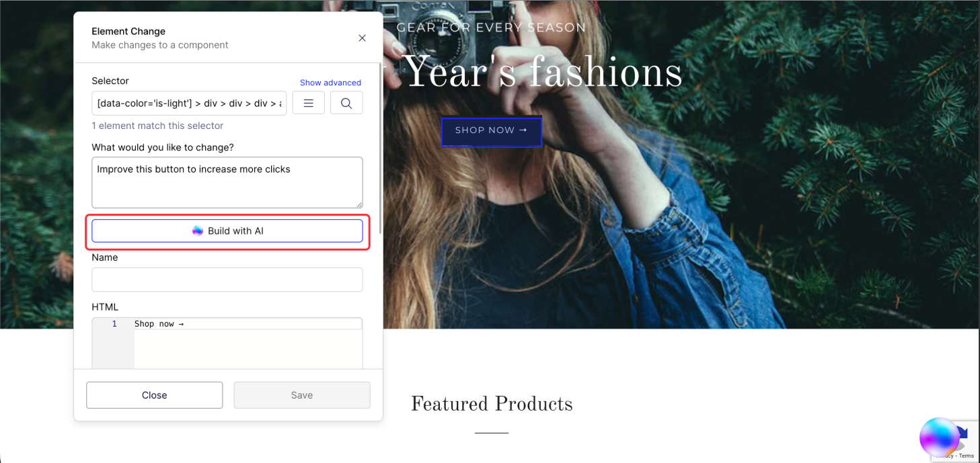Click inside the HTML code editor
Image resolution: width=980 pixels, height=463 pixels.
(x=248, y=346)
